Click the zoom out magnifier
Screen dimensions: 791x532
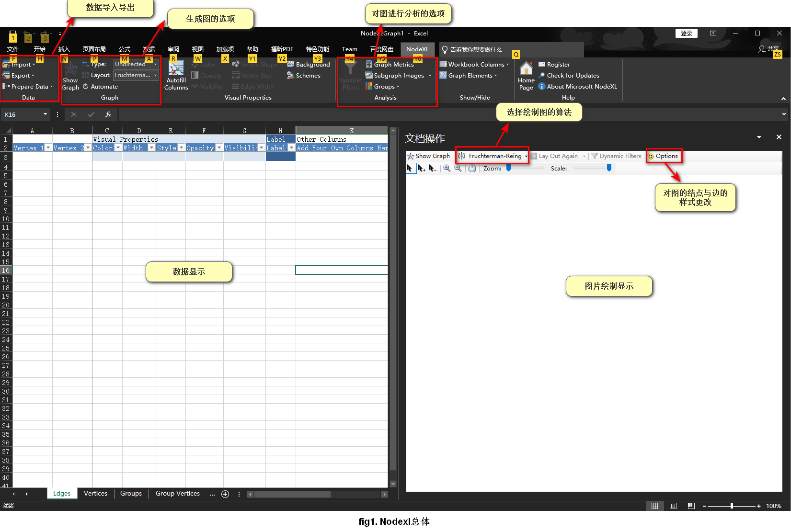coord(459,169)
